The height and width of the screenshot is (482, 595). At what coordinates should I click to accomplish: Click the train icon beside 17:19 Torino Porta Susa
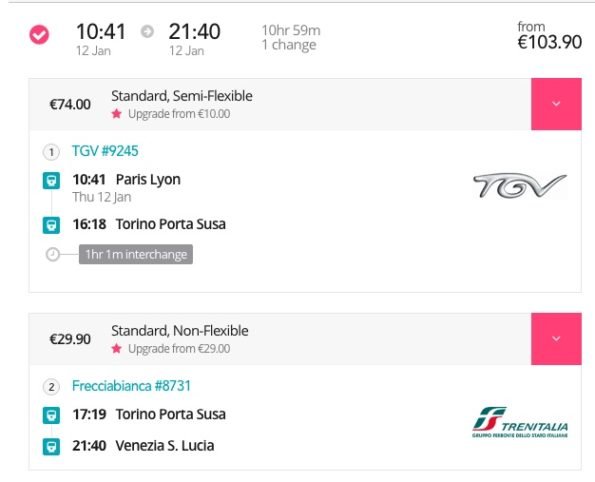tap(51, 415)
